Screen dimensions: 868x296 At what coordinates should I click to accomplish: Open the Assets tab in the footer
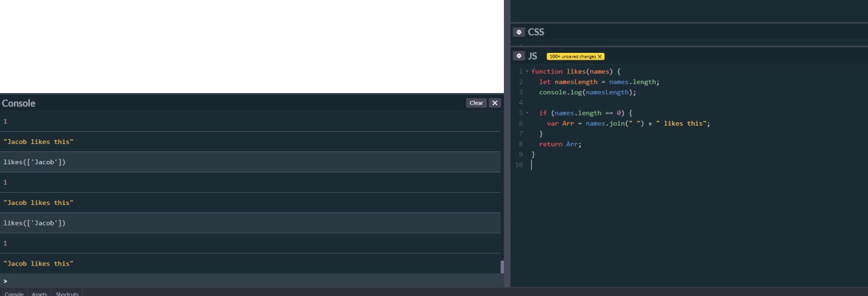[x=39, y=293]
